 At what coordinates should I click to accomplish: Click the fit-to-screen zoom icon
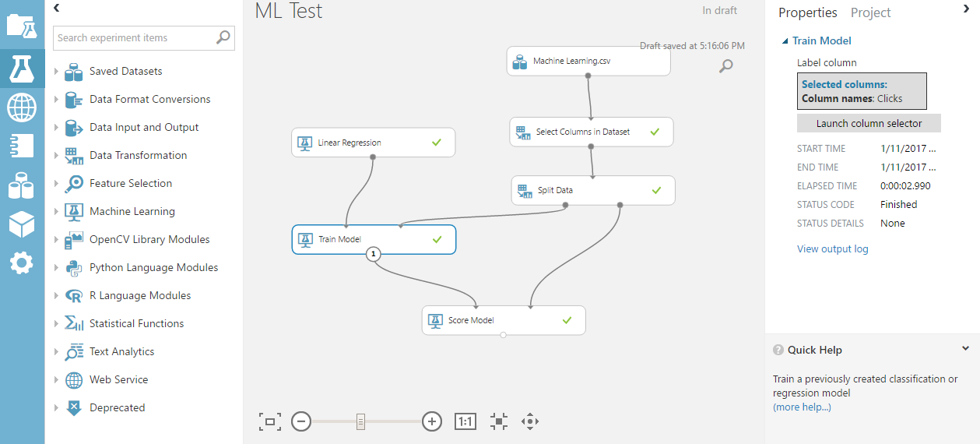(x=269, y=421)
